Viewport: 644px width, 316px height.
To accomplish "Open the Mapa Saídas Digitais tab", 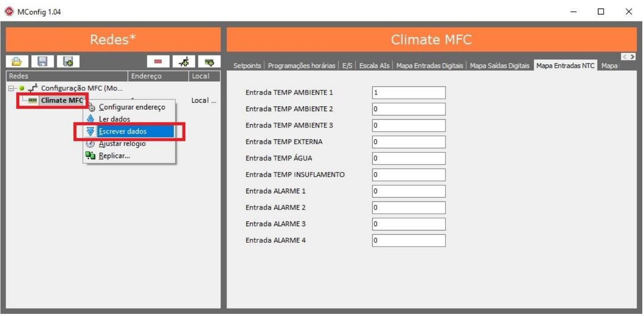I will point(500,66).
